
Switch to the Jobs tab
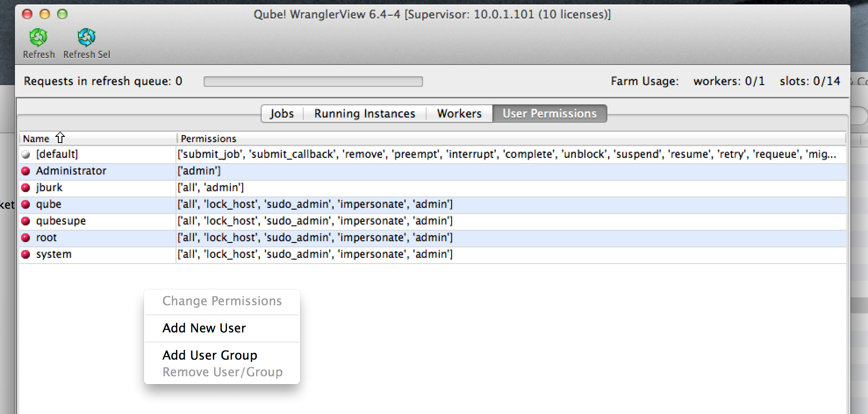tap(282, 114)
